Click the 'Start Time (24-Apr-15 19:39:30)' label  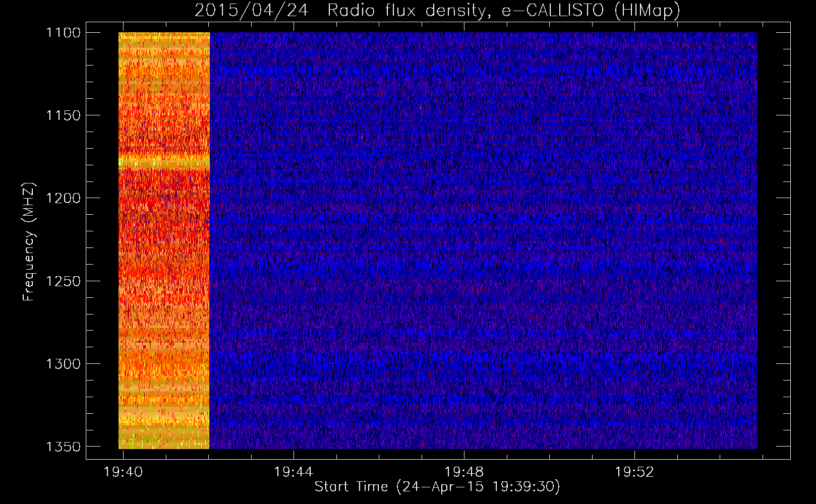[x=437, y=487]
